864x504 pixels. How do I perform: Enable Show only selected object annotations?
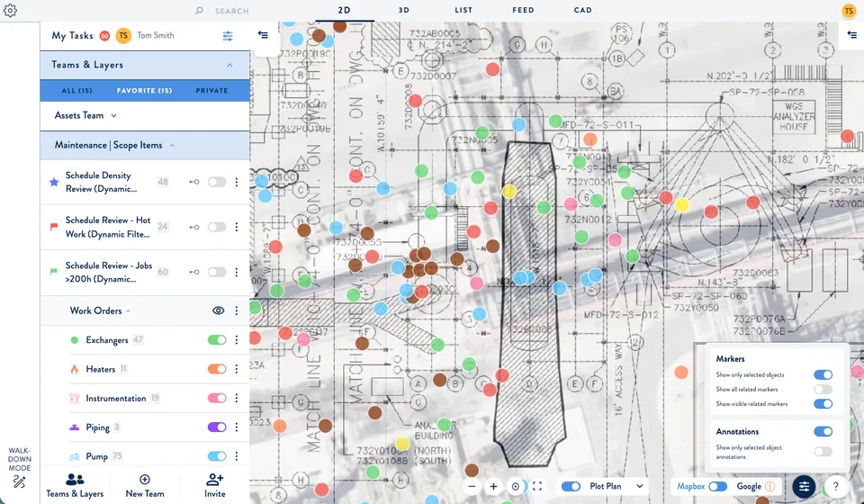pyautogui.click(x=823, y=452)
